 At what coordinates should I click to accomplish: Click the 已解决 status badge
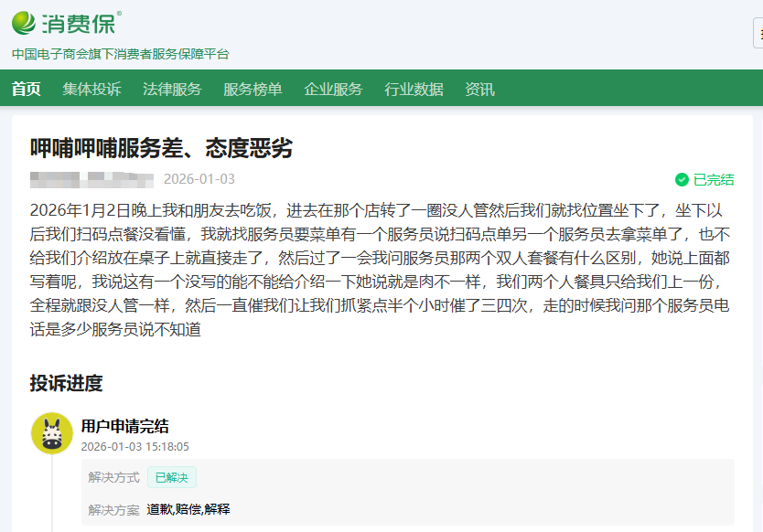[x=172, y=477]
